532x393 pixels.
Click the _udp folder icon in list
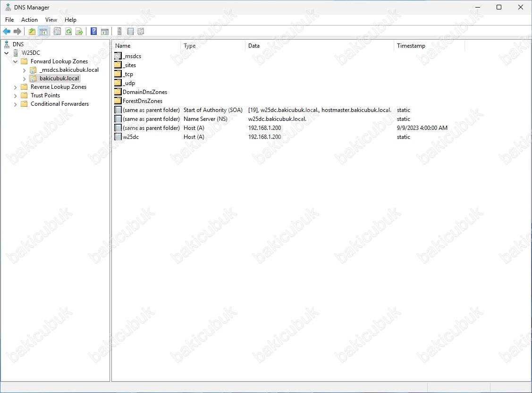click(118, 83)
